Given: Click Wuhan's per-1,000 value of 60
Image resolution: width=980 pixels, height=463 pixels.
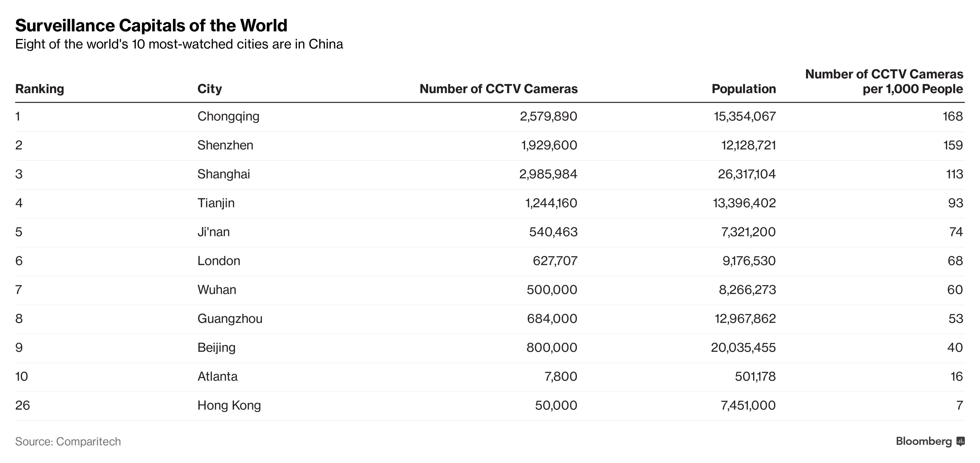Looking at the screenshot, I should click(955, 290).
